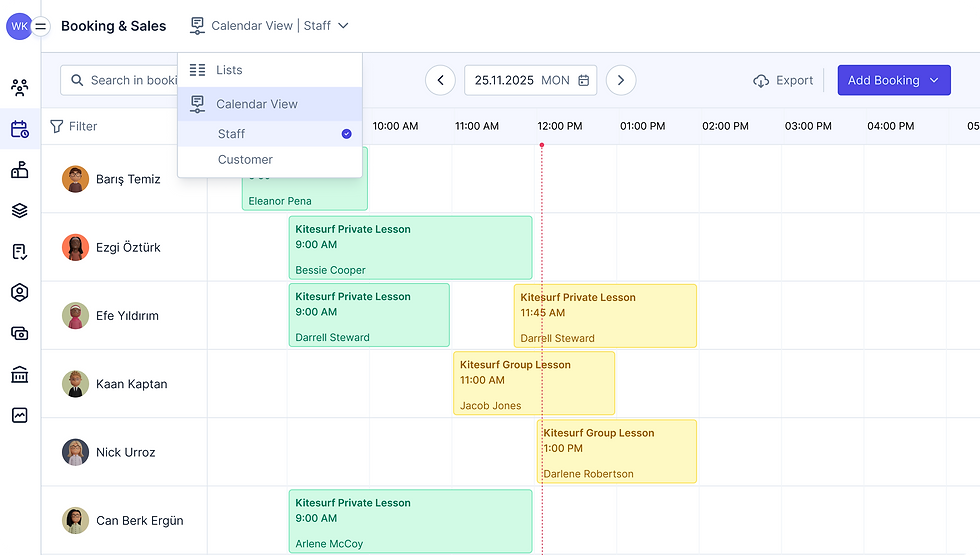Click the WK user avatar

coord(18,26)
